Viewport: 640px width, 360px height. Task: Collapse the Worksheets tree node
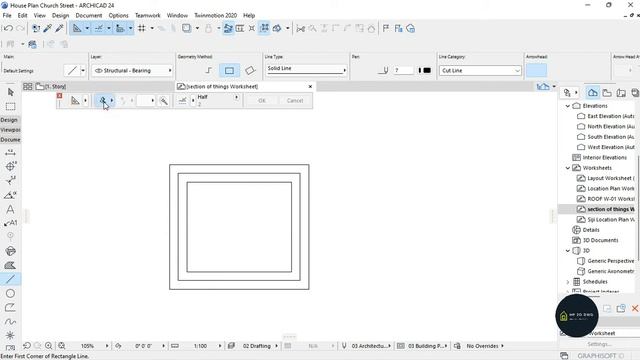568,168
